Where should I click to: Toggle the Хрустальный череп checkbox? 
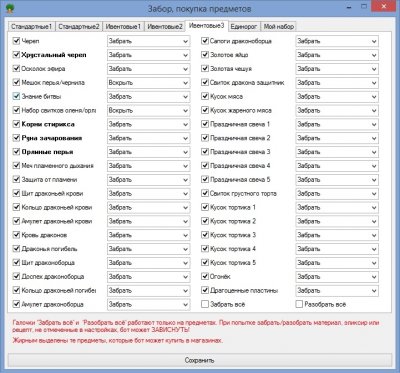(x=16, y=55)
